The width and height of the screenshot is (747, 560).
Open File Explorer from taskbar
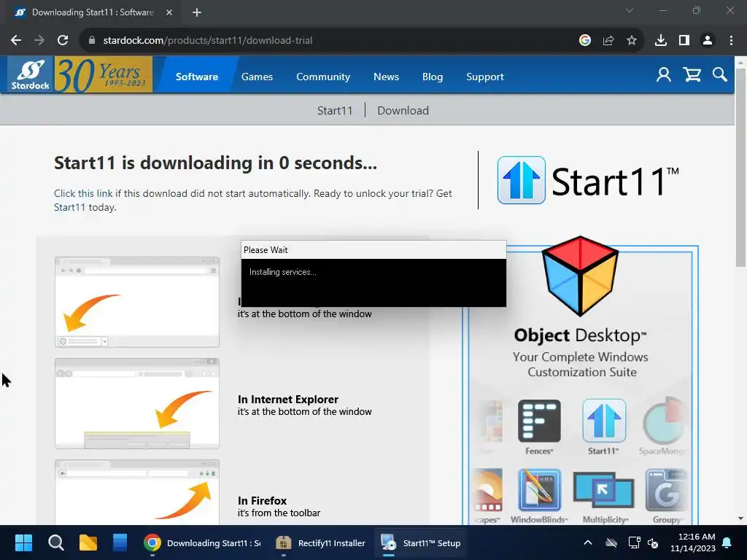click(x=88, y=542)
